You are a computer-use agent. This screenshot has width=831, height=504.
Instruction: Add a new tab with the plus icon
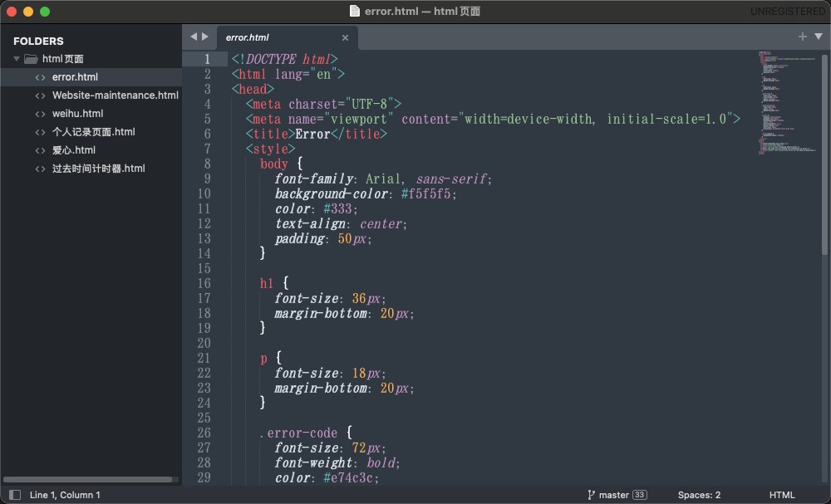coord(802,37)
